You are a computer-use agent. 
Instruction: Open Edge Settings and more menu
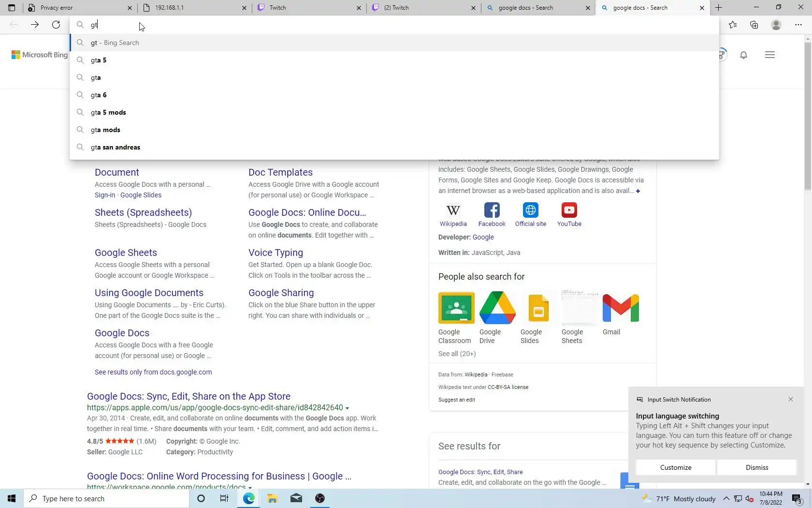798,25
